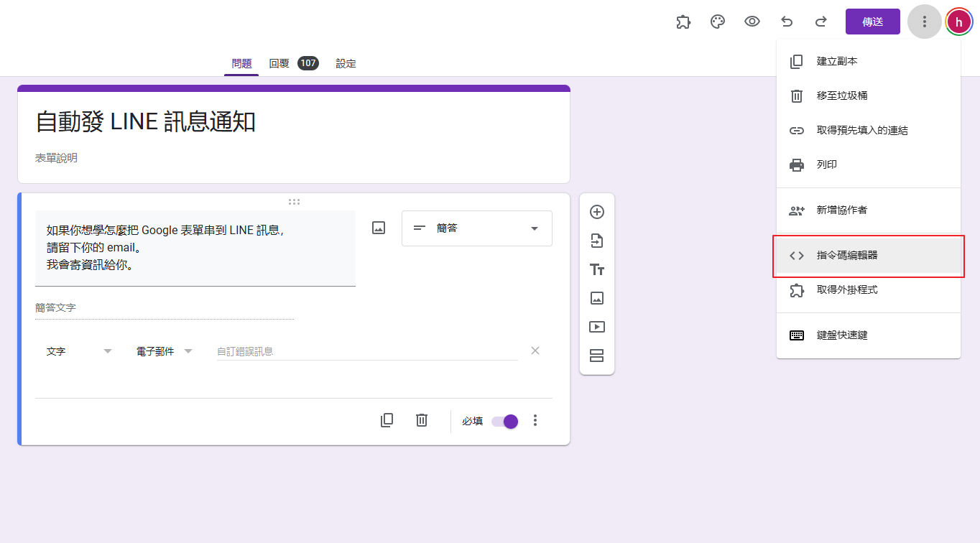Close the three-dot more options menu
Image resolution: width=980 pixels, height=543 pixels.
pos(925,22)
